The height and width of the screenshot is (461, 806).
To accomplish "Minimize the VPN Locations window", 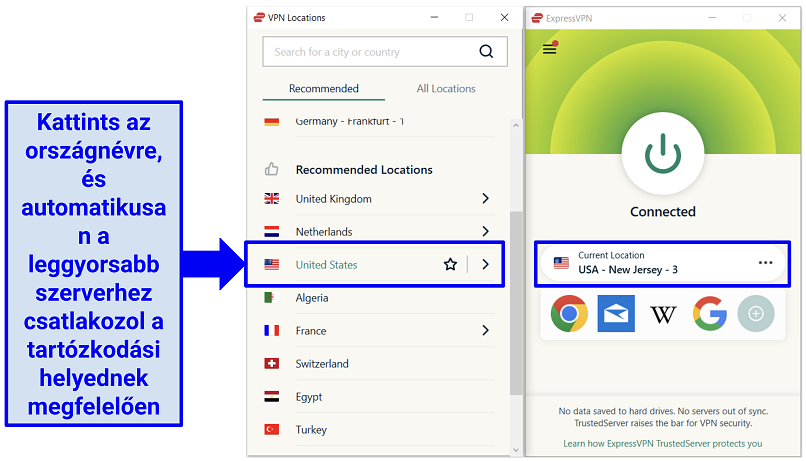I will pos(434,17).
